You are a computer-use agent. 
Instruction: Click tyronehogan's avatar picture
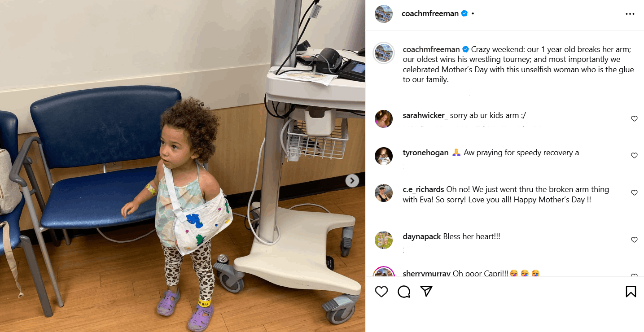(x=384, y=156)
